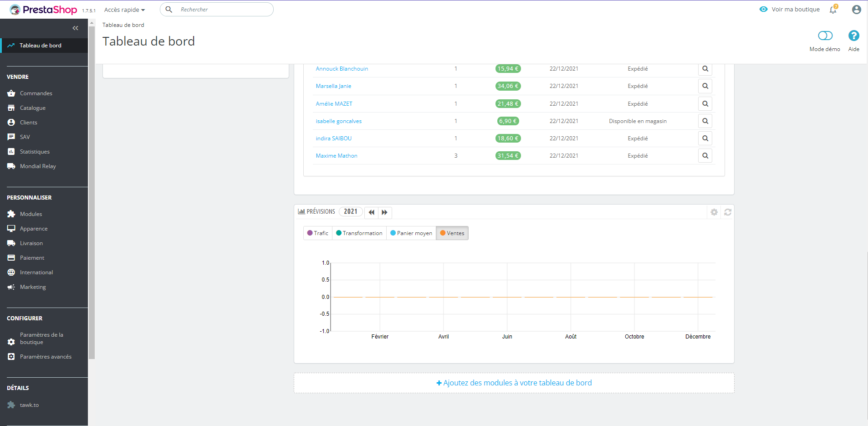Go to previous year in Prévisions
Viewport: 868px width, 426px height.
[371, 212]
